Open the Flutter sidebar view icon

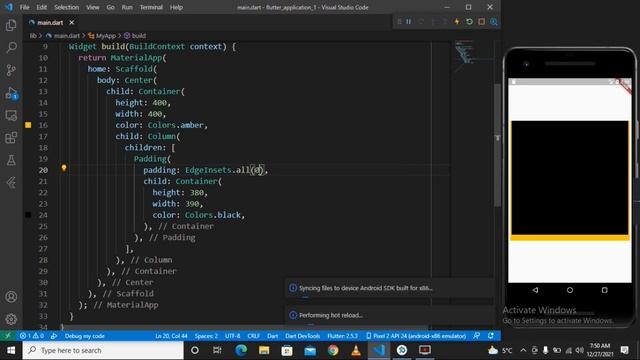[x=11, y=182]
